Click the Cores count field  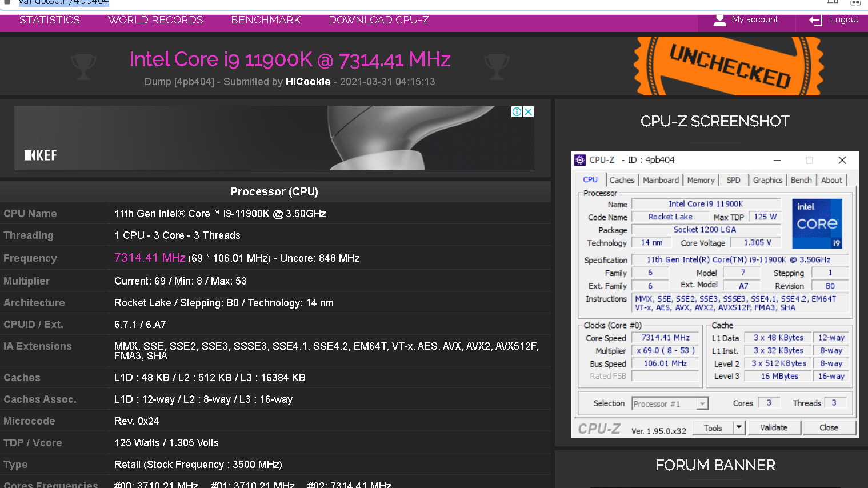769,403
